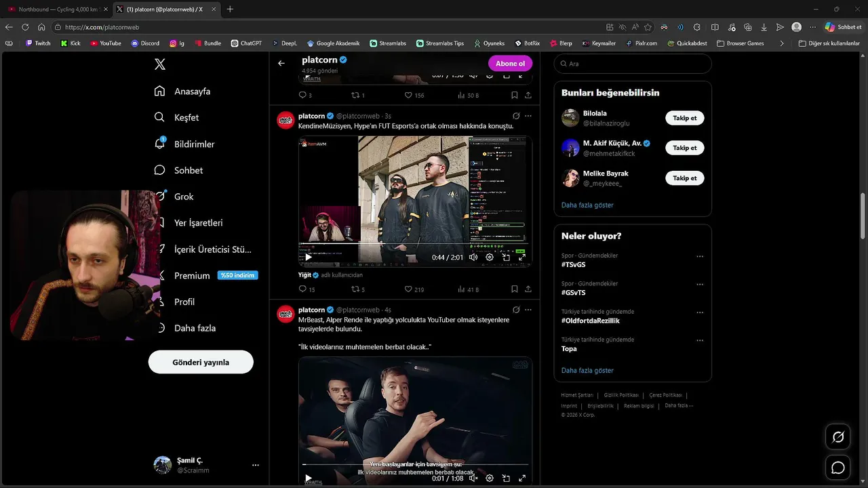Open more options on KendineMüzisyen tweet
The width and height of the screenshot is (868, 488).
click(x=528, y=116)
